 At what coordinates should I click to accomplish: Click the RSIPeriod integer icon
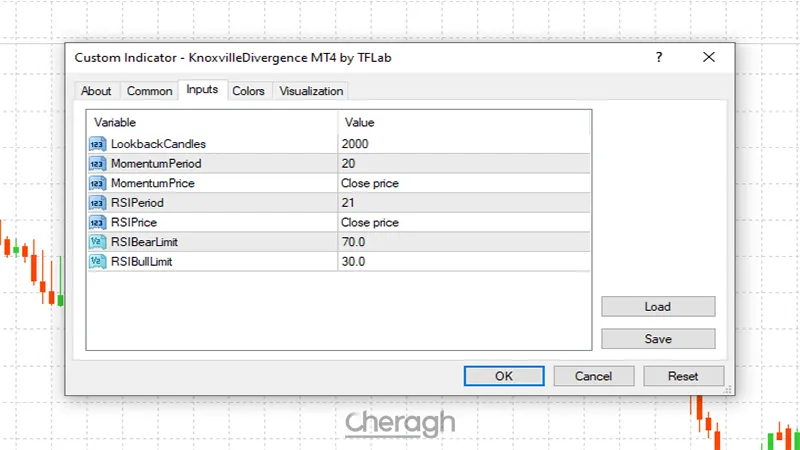click(x=97, y=203)
